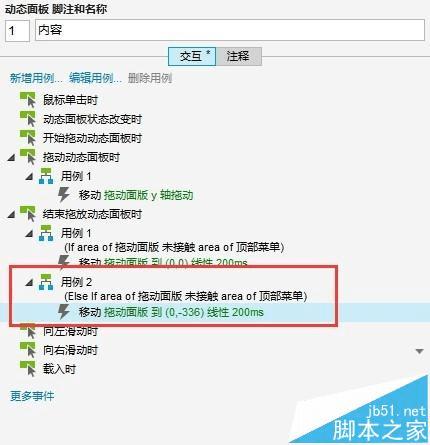Image resolution: width=430 pixels, height=445 pixels.
Task: Click the footnote number field showing 1
Action: coord(17,31)
